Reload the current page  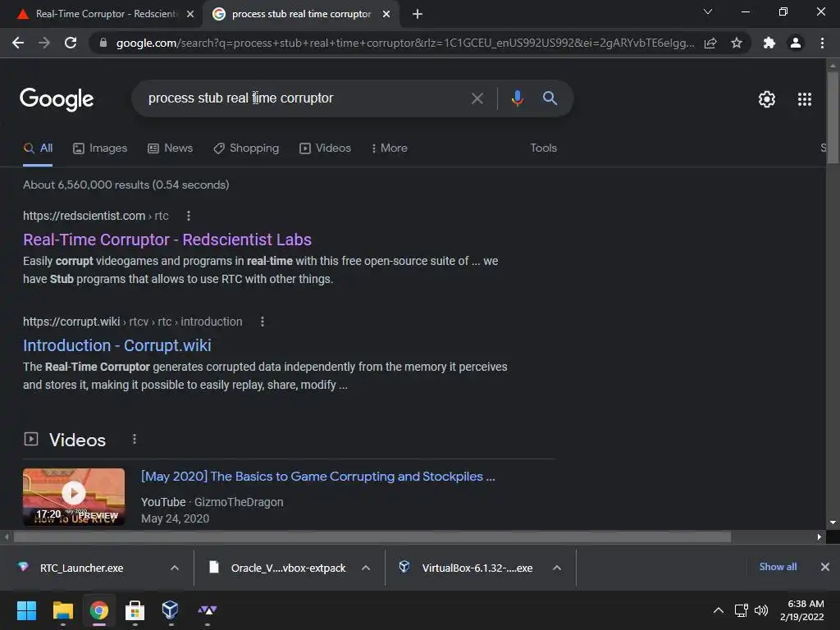click(71, 43)
